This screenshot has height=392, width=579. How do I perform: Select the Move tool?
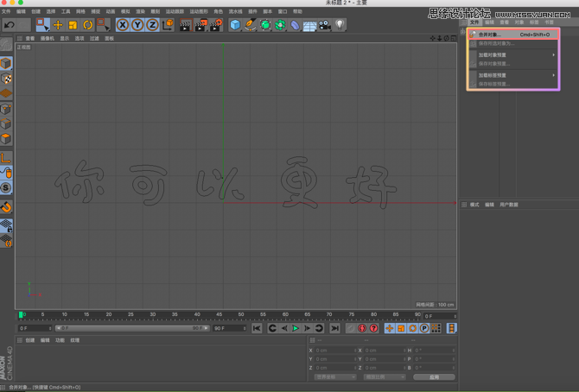(58, 25)
